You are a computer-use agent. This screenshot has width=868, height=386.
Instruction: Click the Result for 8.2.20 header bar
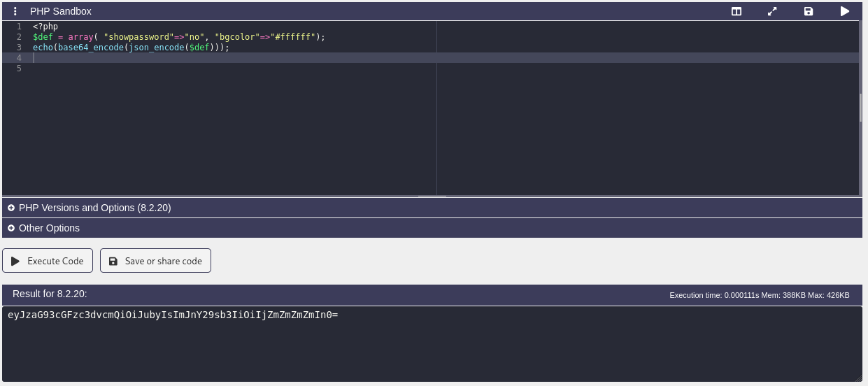432,294
